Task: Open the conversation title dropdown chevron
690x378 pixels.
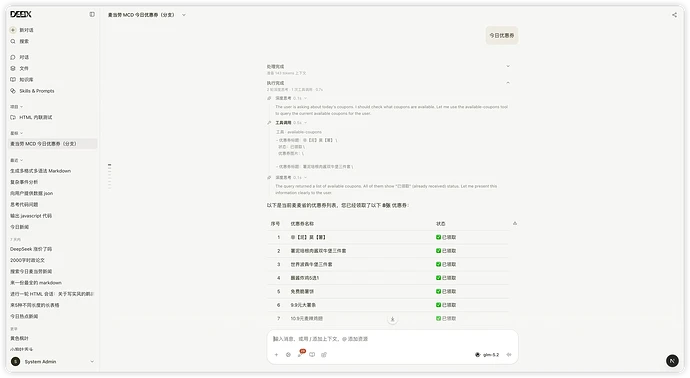Action: [184, 15]
